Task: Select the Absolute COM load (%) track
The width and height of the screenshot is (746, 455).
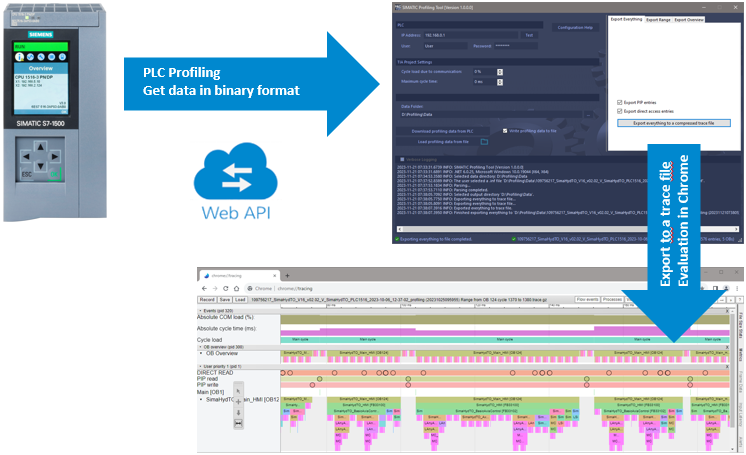Action: 226,317
